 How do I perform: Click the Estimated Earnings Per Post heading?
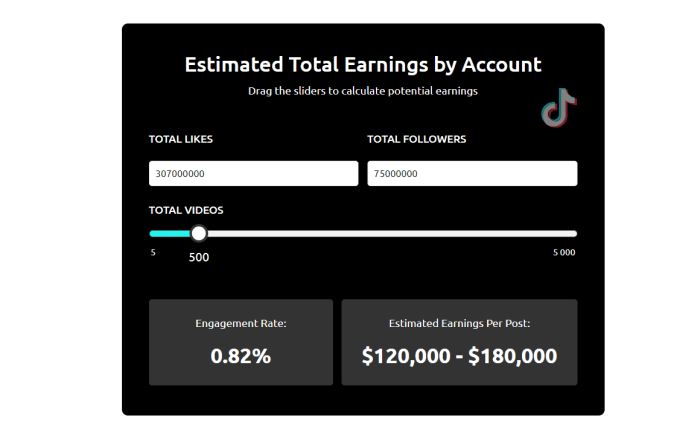pyautogui.click(x=459, y=323)
